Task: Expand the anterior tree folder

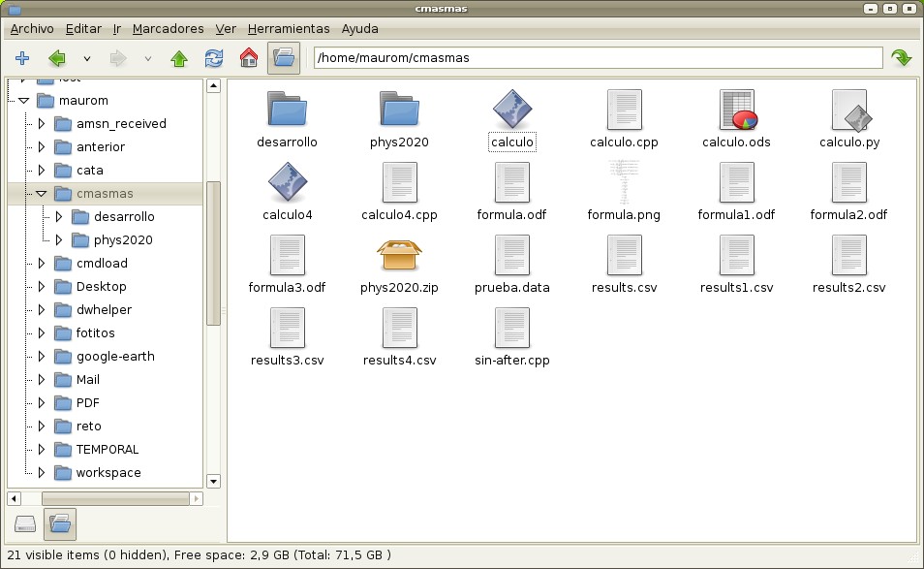Action: click(42, 146)
